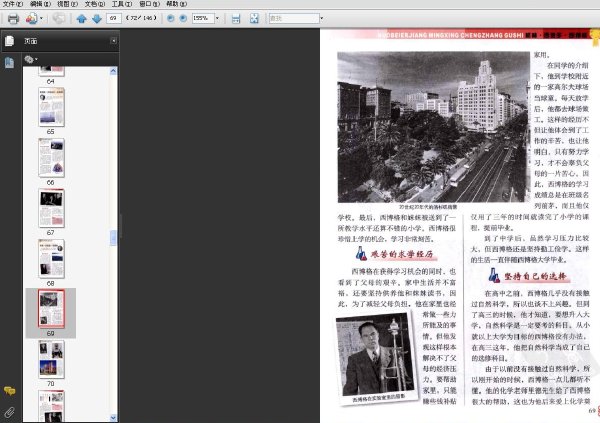Click the 1920s city street photograph on the page

coord(434,127)
